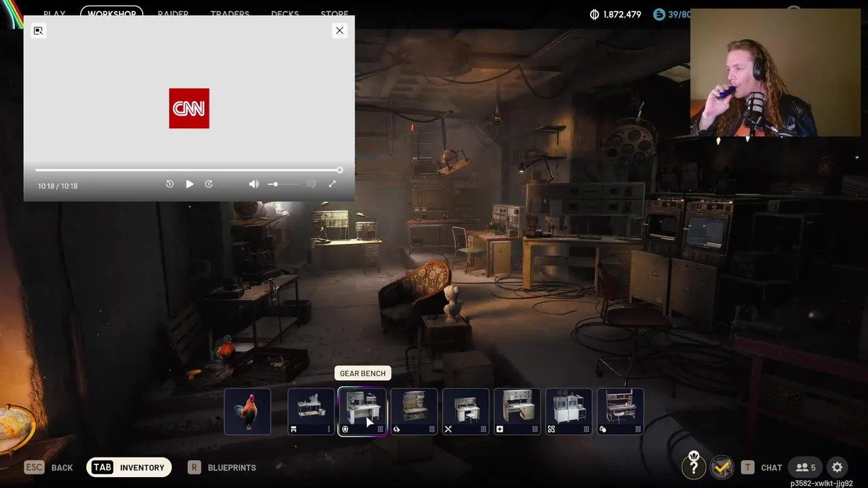Open the yellow checkmark quests icon
Image resolution: width=868 pixels, height=488 pixels.
point(722,467)
